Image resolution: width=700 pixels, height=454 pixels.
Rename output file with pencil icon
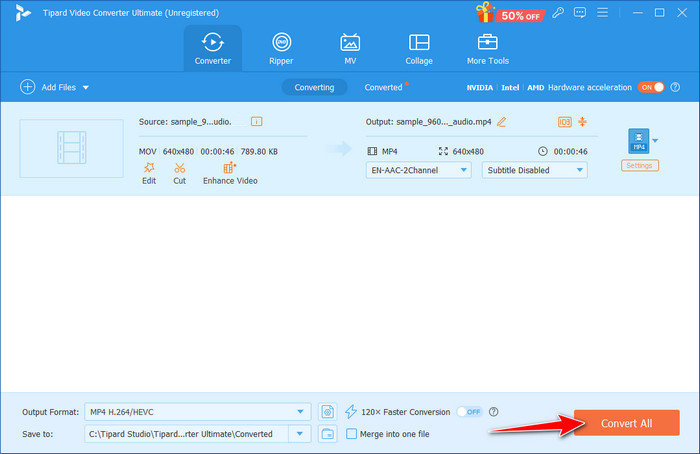coord(501,122)
